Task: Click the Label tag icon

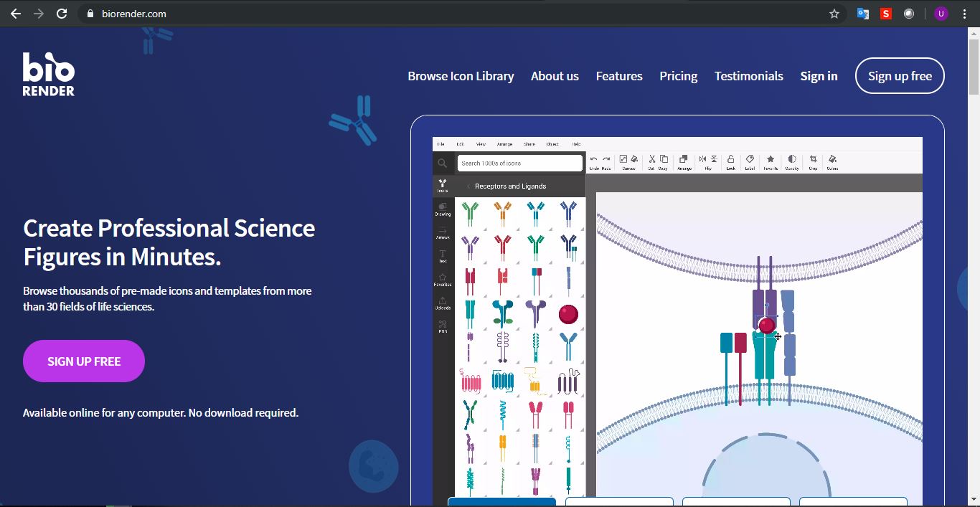Action: pyautogui.click(x=750, y=159)
